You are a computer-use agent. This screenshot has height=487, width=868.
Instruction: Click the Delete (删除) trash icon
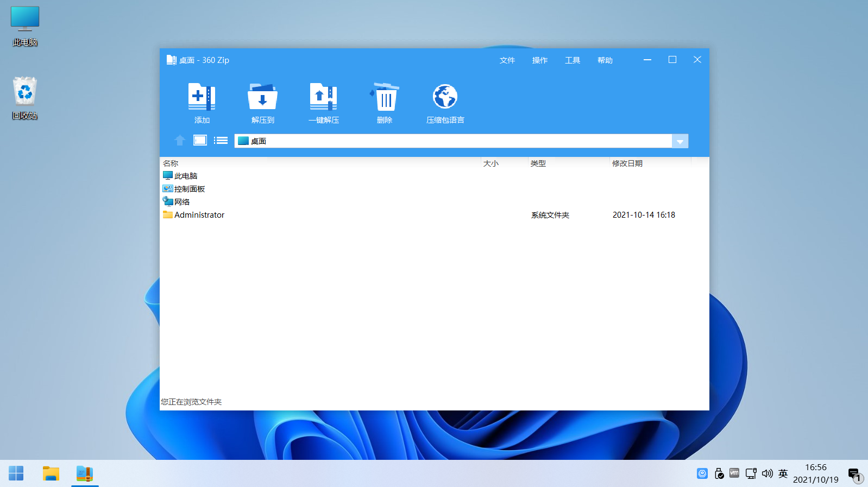click(385, 98)
